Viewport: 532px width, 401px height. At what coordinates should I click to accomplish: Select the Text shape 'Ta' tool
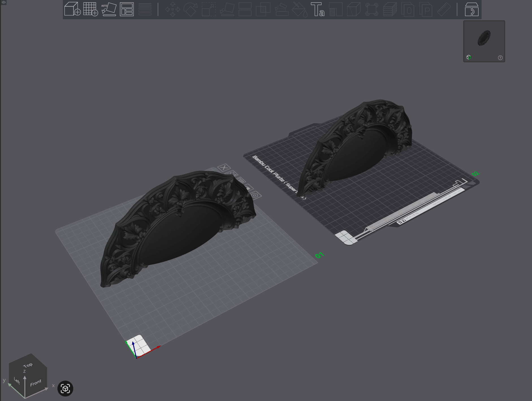click(317, 9)
